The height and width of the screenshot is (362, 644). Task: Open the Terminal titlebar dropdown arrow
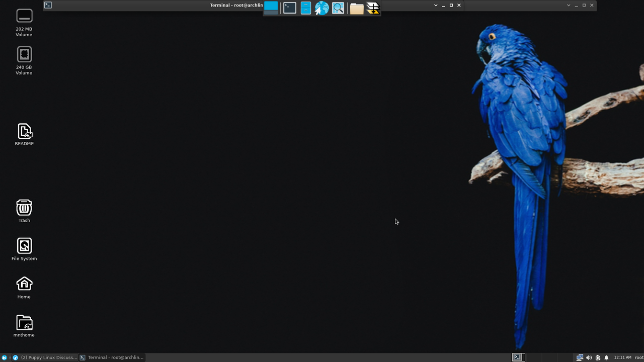pos(436,5)
